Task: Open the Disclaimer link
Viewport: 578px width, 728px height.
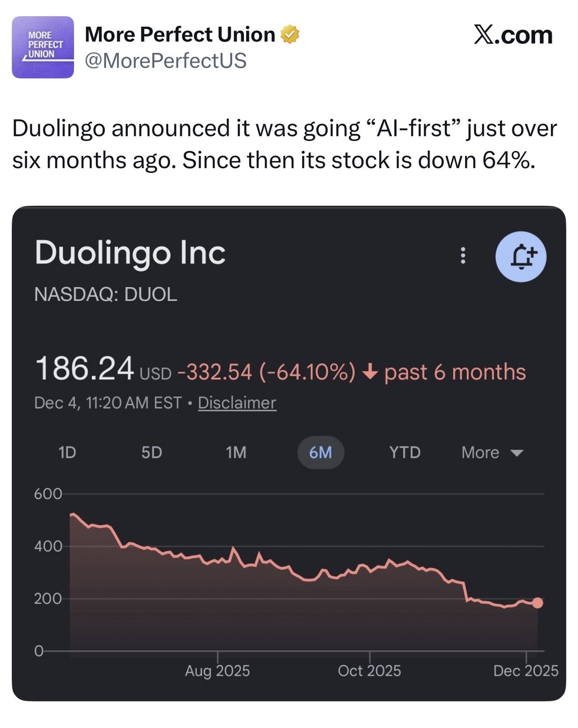Action: coord(237,403)
